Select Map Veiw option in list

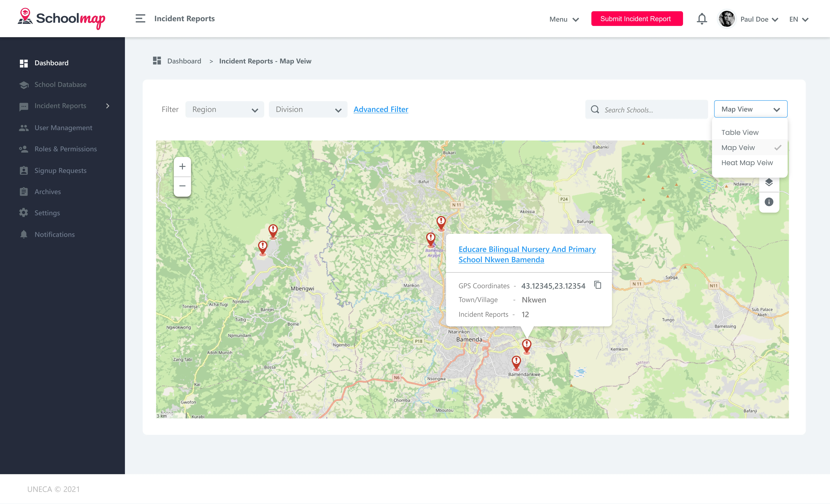click(x=750, y=148)
